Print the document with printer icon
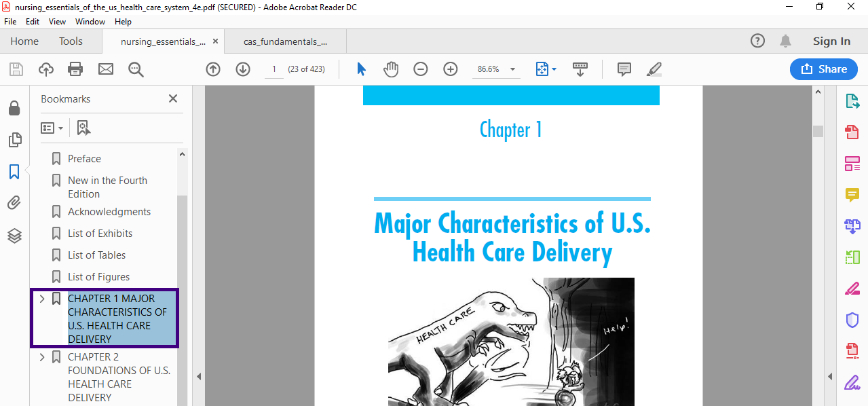Screen dimensions: 868x406 point(75,69)
